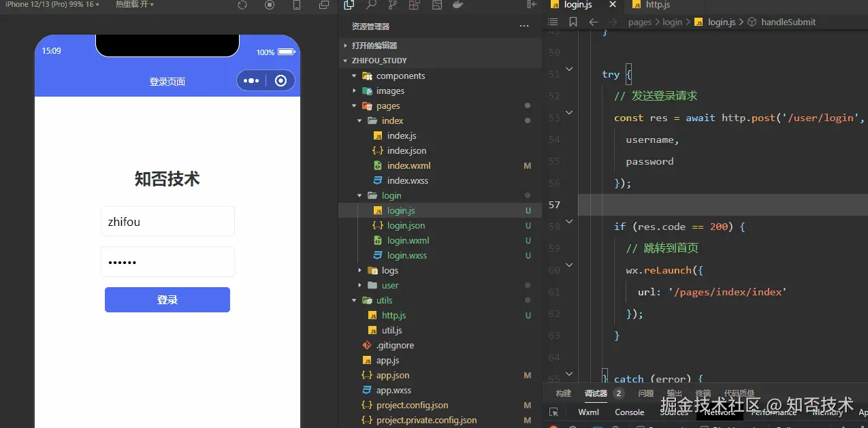Image resolution: width=868 pixels, height=428 pixels.
Task: Open login.wxss file
Action: click(407, 255)
